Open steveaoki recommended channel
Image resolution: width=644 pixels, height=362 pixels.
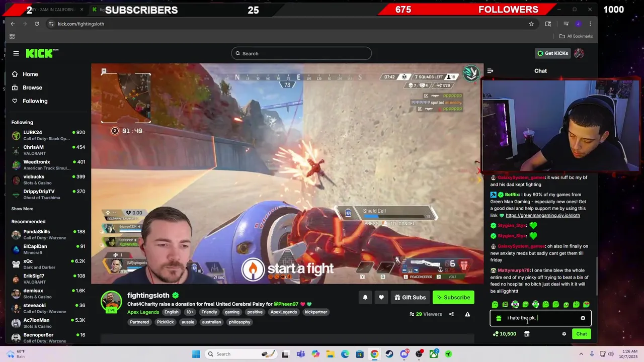click(48, 308)
